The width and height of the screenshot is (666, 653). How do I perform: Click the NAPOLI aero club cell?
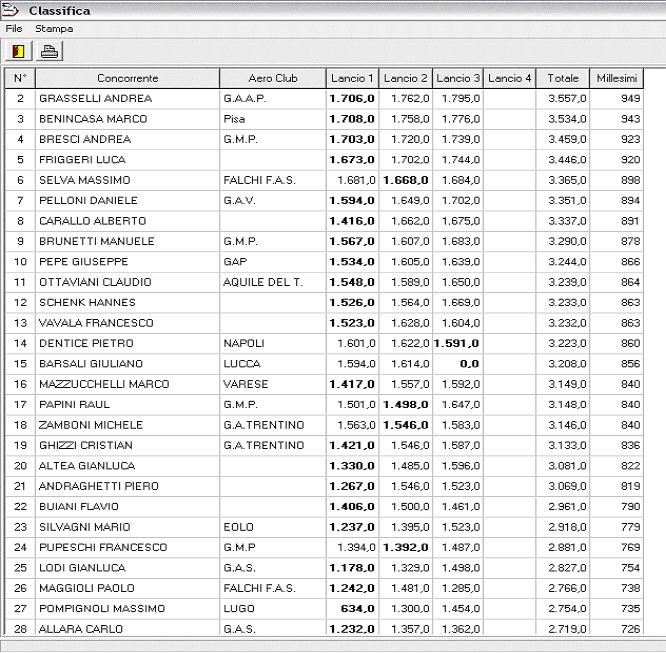[x=273, y=343]
